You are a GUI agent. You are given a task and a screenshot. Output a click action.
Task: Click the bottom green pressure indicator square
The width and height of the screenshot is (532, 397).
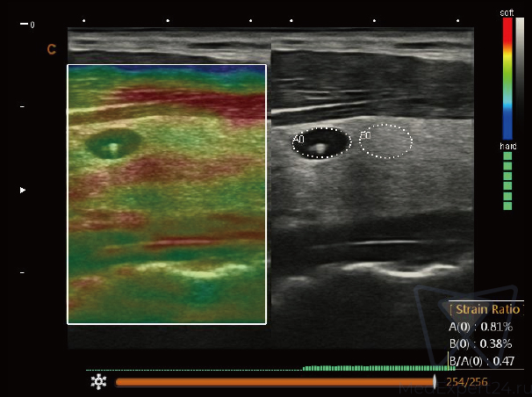(x=507, y=206)
